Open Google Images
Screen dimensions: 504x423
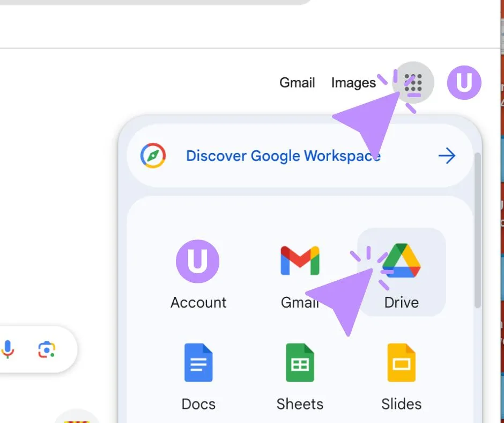353,83
